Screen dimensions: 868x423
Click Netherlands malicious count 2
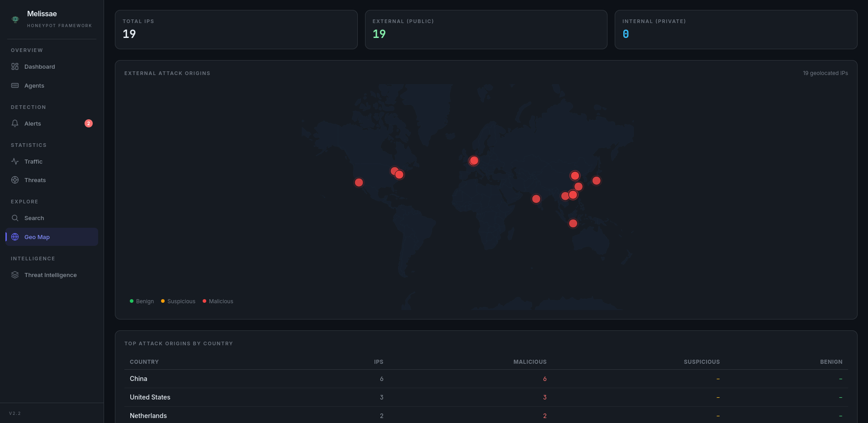545,416
